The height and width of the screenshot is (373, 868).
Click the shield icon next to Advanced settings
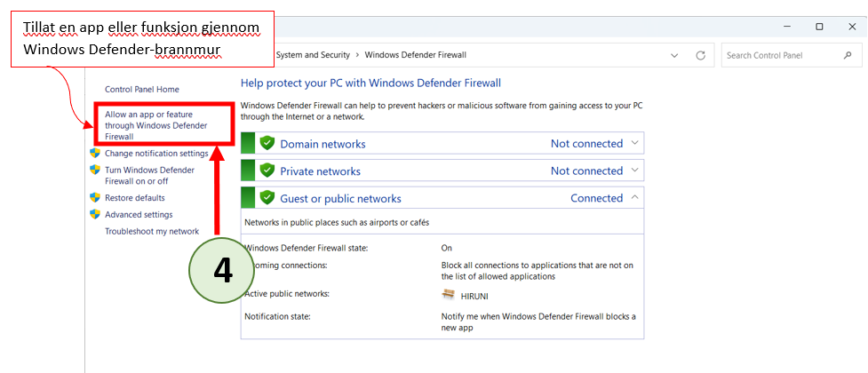pyautogui.click(x=95, y=214)
